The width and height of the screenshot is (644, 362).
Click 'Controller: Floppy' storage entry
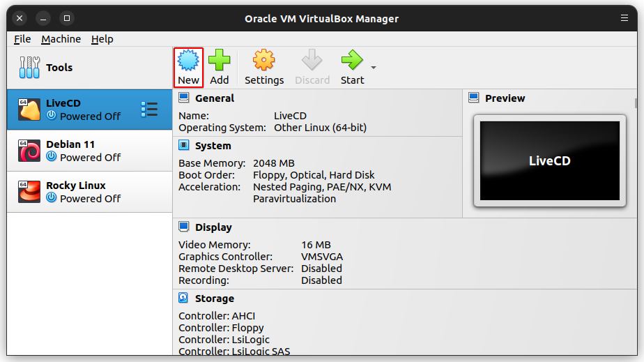tap(221, 328)
